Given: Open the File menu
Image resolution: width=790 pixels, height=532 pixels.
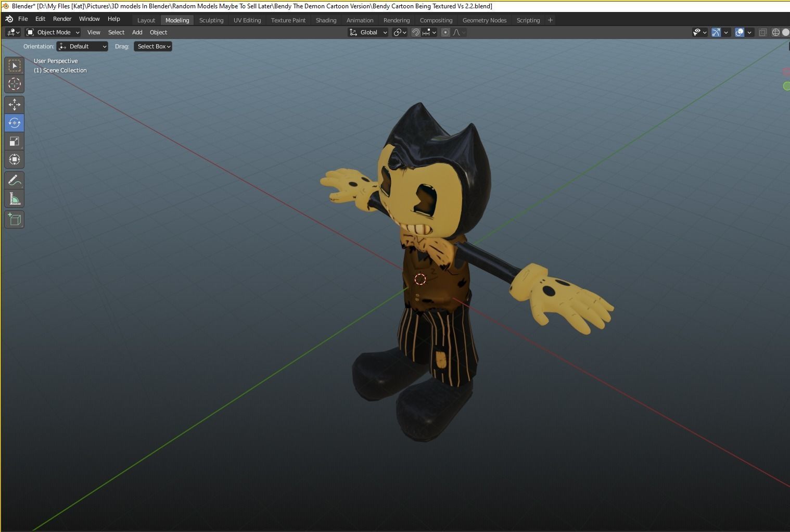Looking at the screenshot, I should pyautogui.click(x=23, y=19).
